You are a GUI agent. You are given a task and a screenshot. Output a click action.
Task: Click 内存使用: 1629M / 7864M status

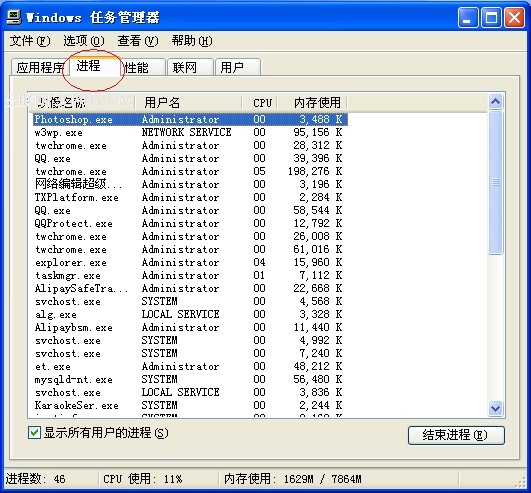(x=292, y=479)
